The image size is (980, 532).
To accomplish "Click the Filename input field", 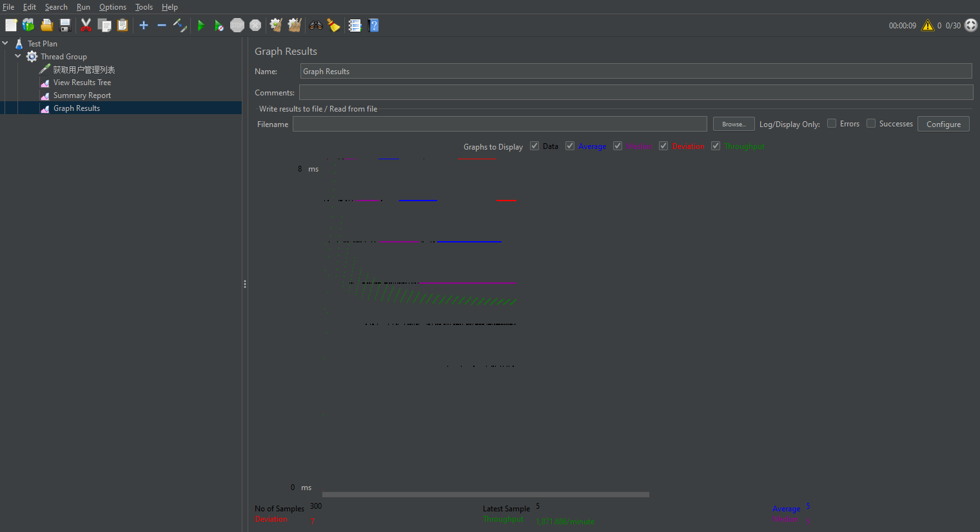I will pos(500,124).
